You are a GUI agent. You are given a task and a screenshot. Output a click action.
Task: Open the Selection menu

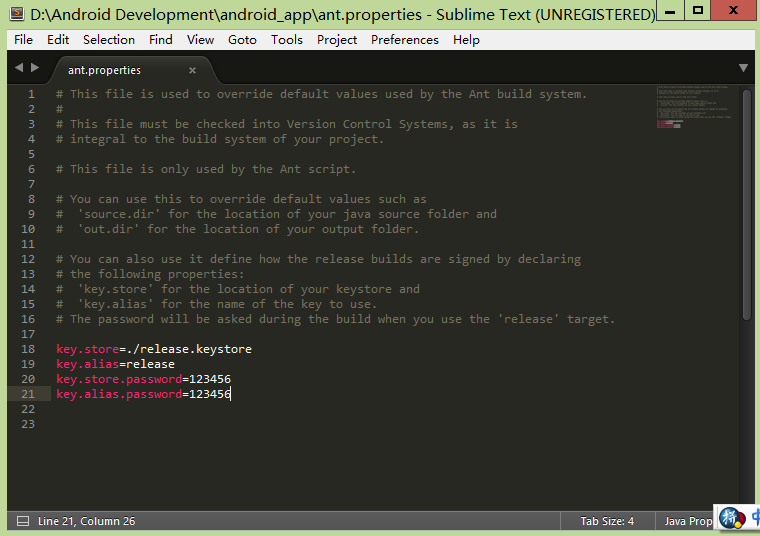click(109, 40)
